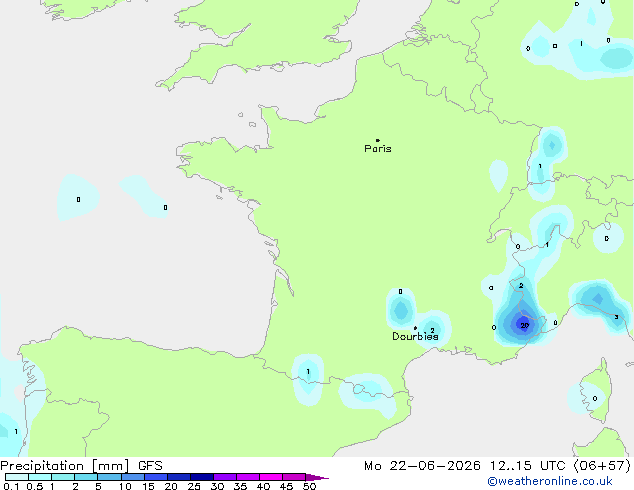Click the '3' value near the Italian coast
Screen dimensions: 634x490
coord(616,317)
